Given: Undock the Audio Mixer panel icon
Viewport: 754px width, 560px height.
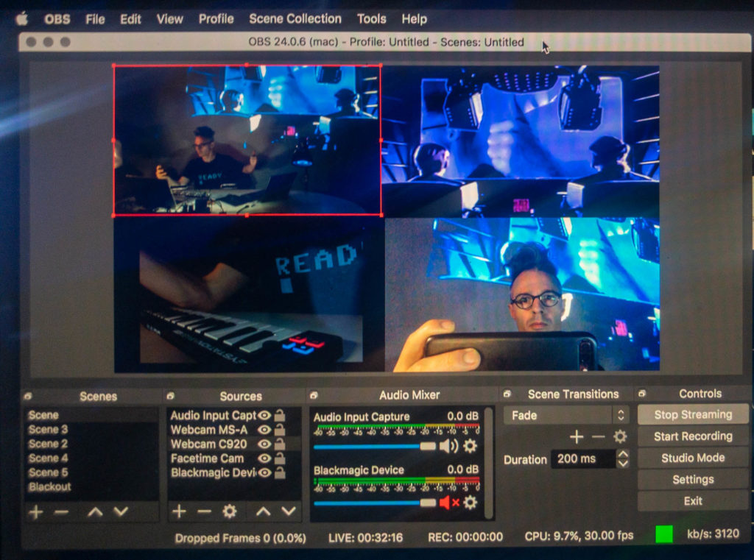Looking at the screenshot, I should coord(314,395).
